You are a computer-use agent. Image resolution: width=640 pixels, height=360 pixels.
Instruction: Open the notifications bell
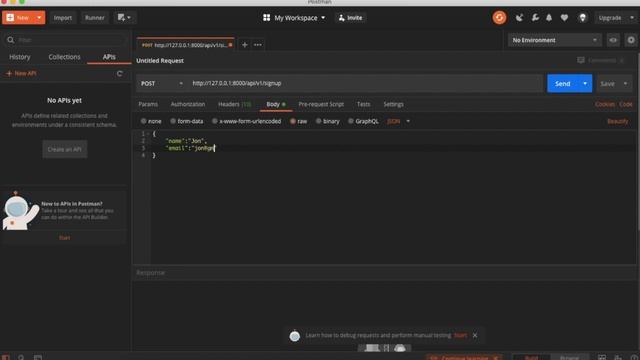point(549,18)
